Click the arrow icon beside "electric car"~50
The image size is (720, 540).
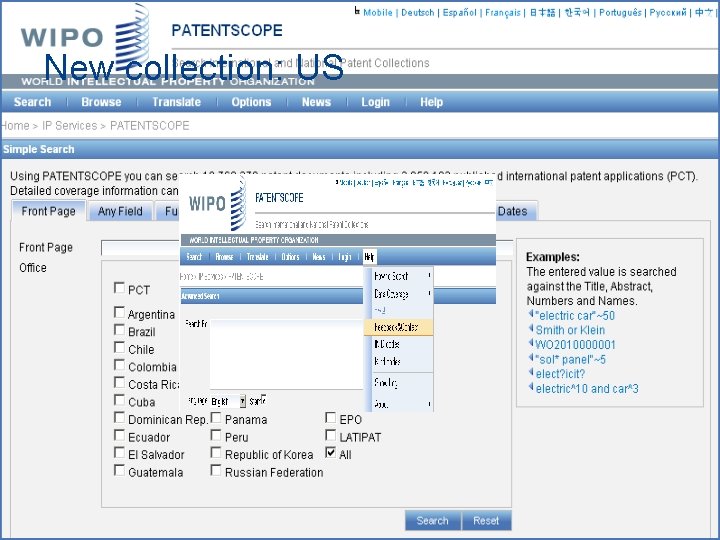click(x=531, y=314)
